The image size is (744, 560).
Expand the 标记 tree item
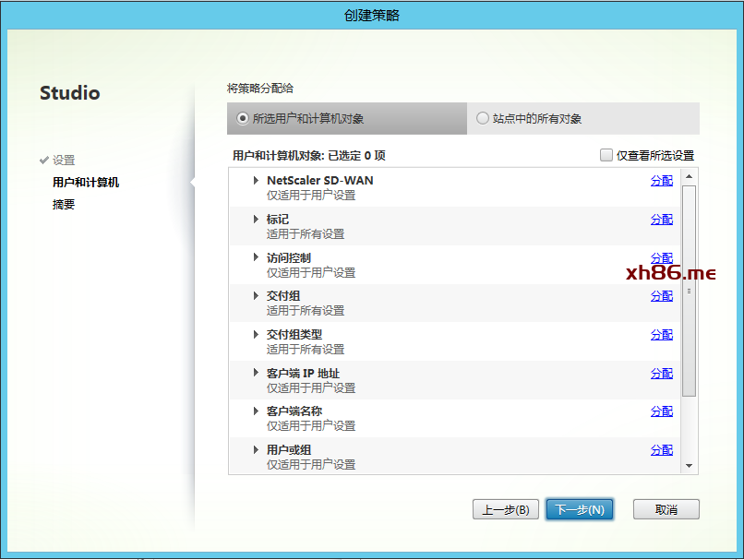tap(257, 220)
